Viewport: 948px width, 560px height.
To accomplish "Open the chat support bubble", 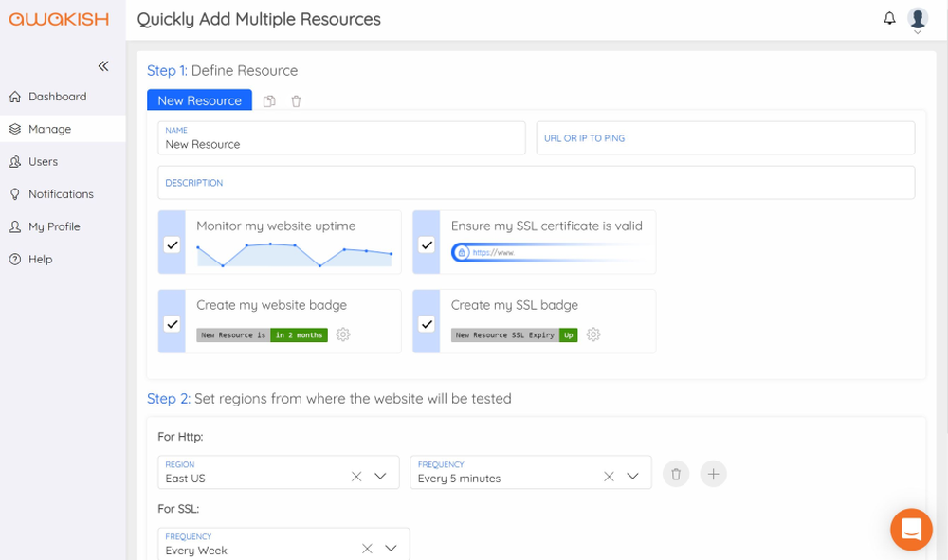I will pos(911,529).
